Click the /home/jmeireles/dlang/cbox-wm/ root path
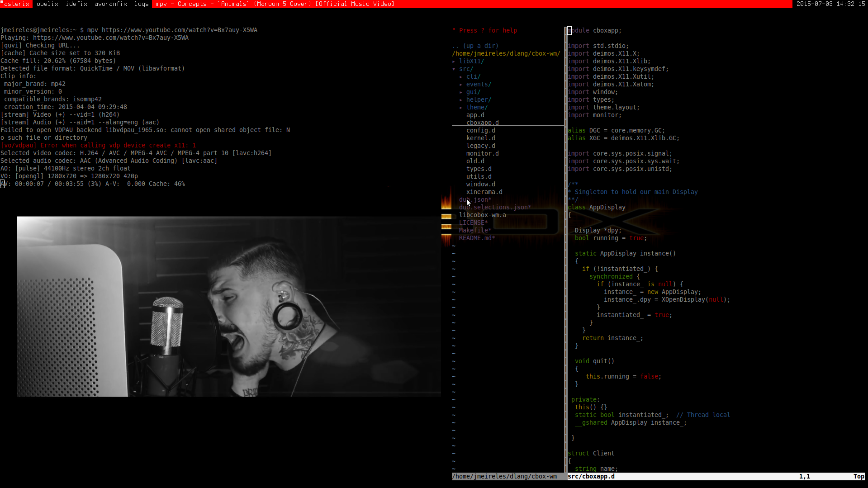868x488 pixels. (506, 54)
